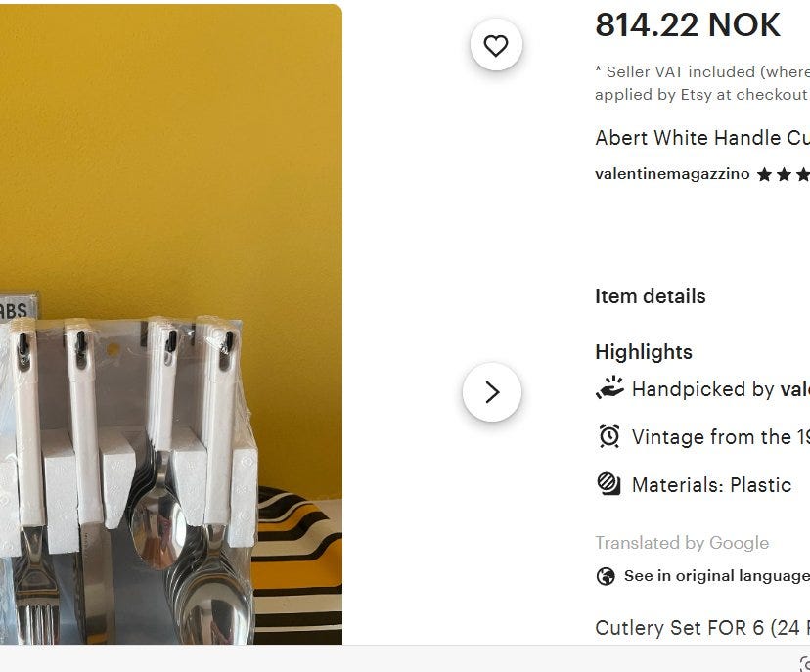The image size is (810, 672).
Task: Click the Vintage from the 19 text
Action: 721,437
